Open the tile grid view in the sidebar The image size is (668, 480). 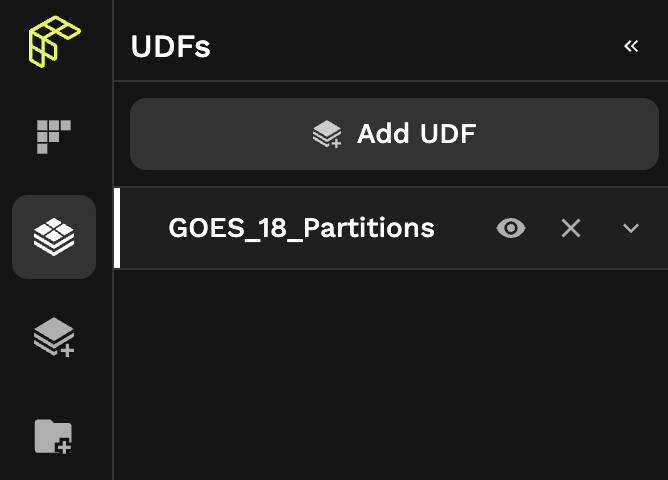pos(54,135)
